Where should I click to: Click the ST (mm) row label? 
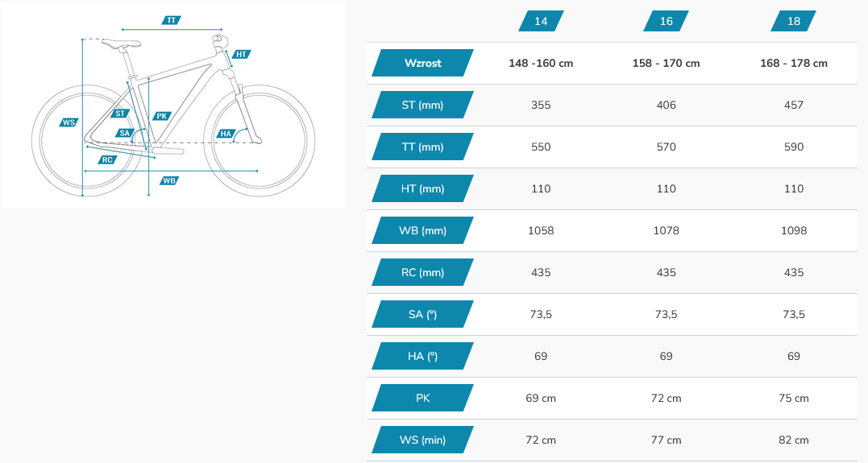pos(422,105)
